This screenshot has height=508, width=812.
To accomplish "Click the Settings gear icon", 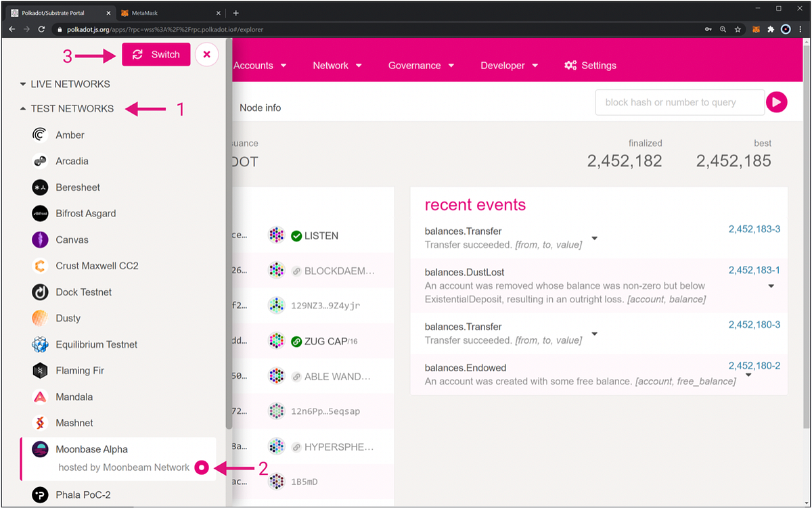I will click(x=570, y=65).
